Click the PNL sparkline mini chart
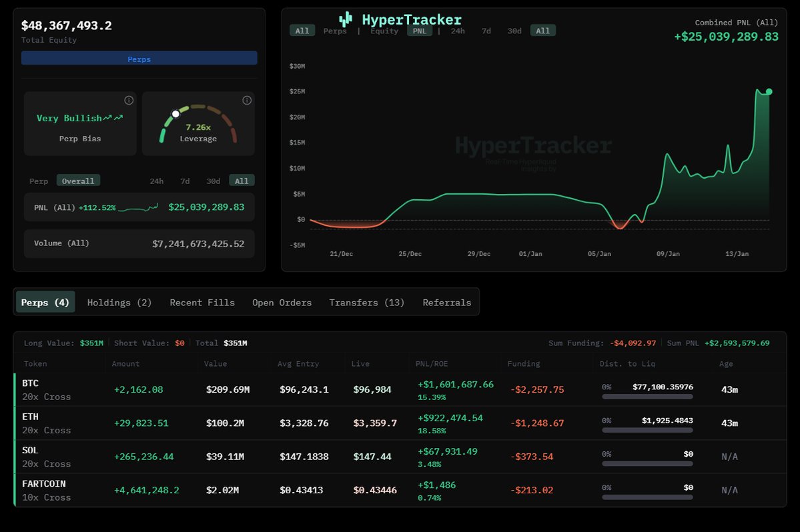This screenshot has height=532, width=800. point(137,207)
